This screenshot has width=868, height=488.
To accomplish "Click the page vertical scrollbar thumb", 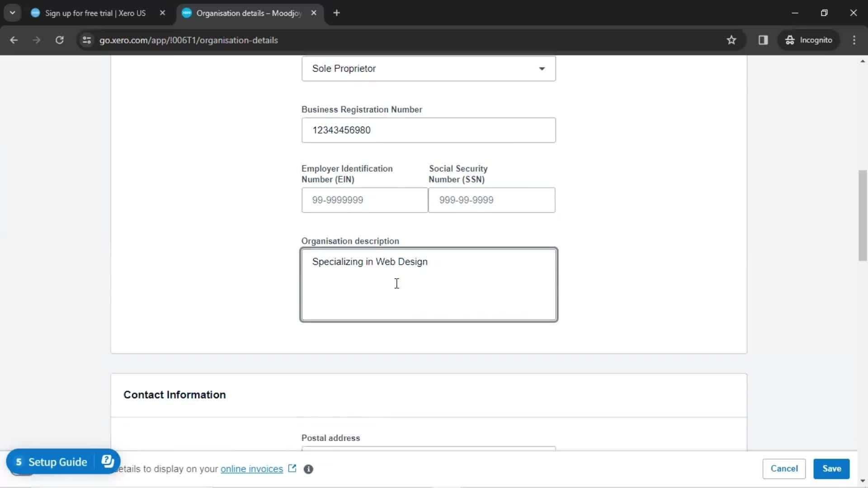I will pos(863,216).
